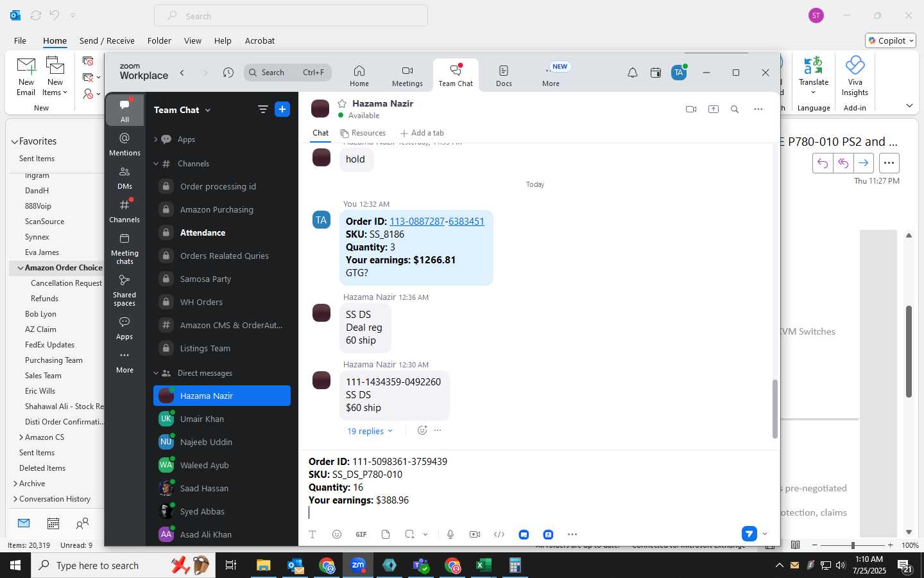This screenshot has width=924, height=578.
Task: Attach a file in composer
Action: 386,534
